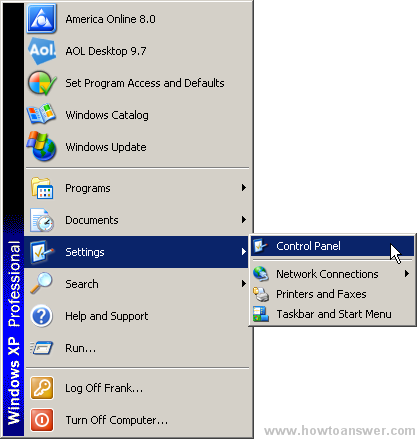Image resolution: width=417 pixels, height=439 pixels.
Task: Open the Programs menu item
Action: tap(137, 188)
